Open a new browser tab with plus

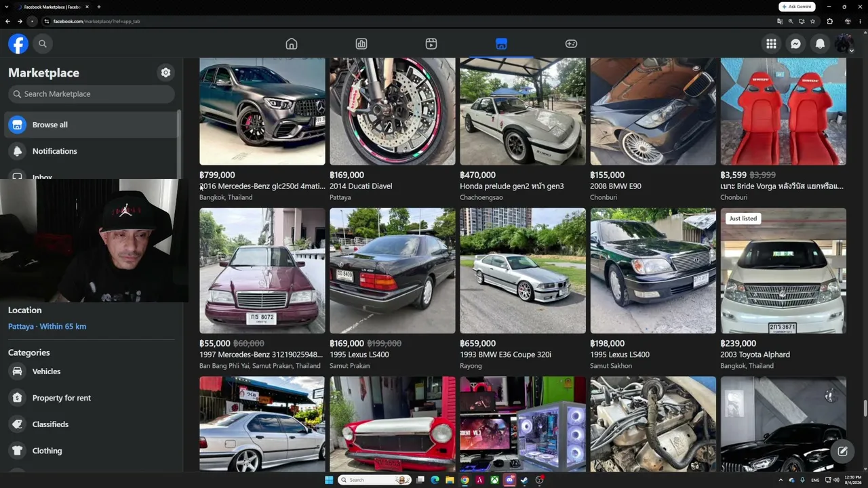click(99, 7)
